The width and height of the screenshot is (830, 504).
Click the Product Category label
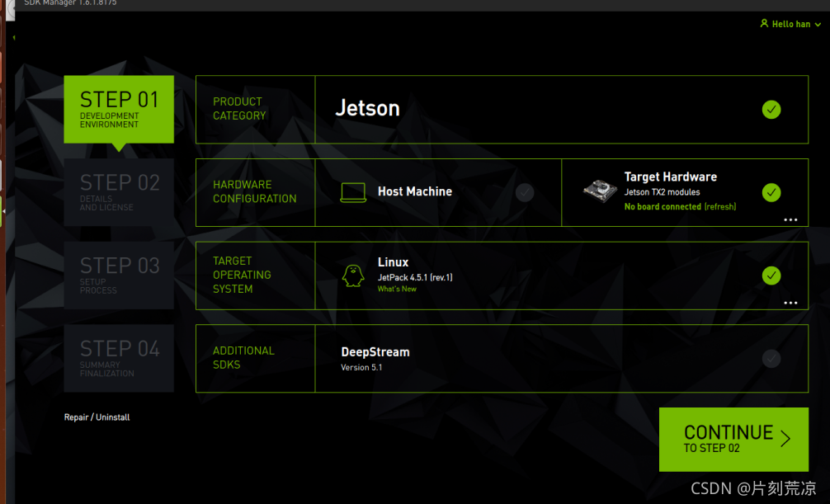[239, 109]
